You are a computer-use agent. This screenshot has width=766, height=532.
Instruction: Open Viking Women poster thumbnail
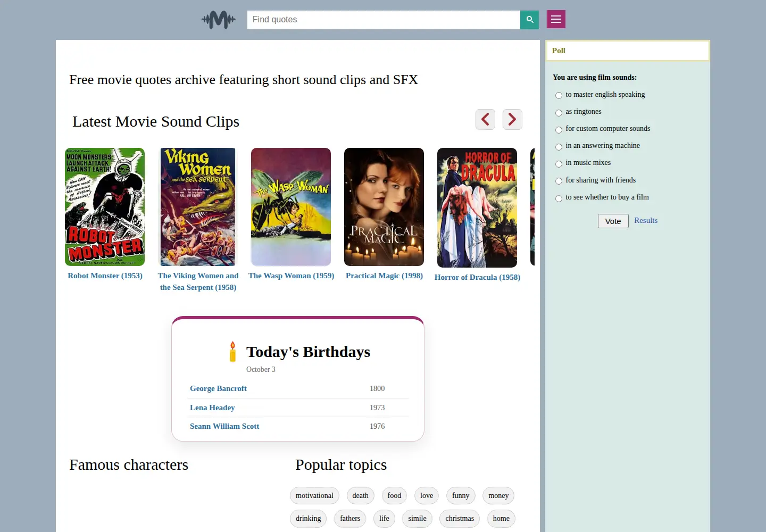(x=198, y=207)
